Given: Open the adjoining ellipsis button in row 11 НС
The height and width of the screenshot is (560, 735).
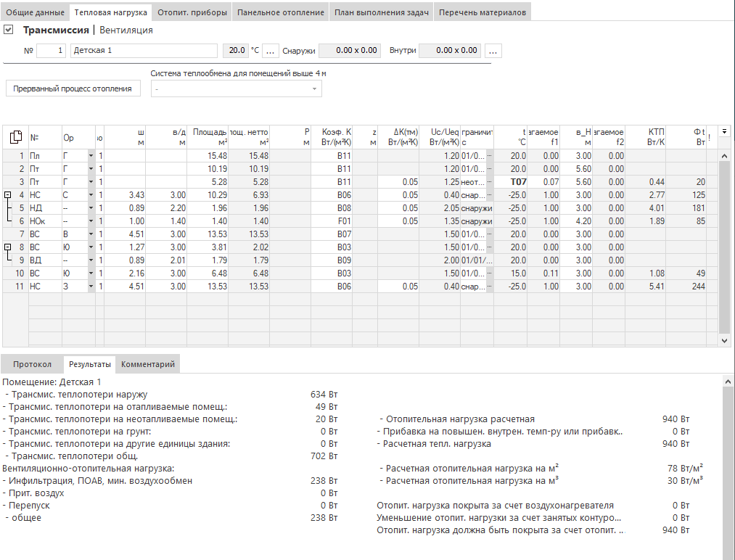Looking at the screenshot, I should [x=489, y=287].
